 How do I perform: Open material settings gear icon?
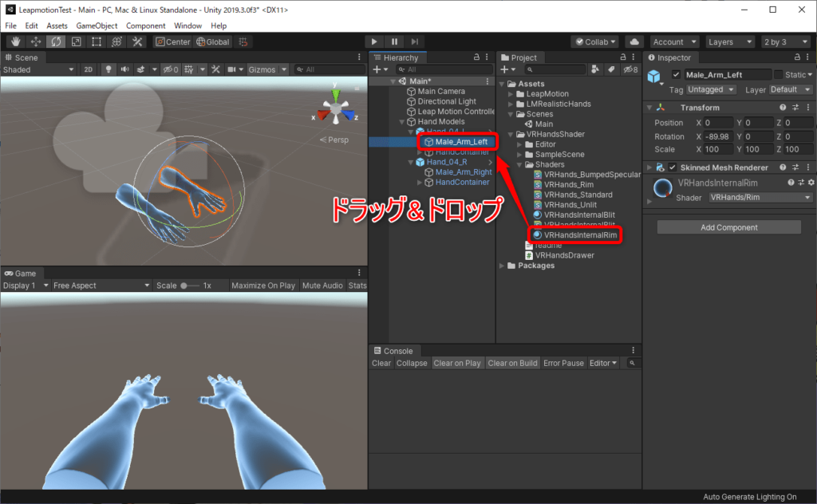[811, 183]
